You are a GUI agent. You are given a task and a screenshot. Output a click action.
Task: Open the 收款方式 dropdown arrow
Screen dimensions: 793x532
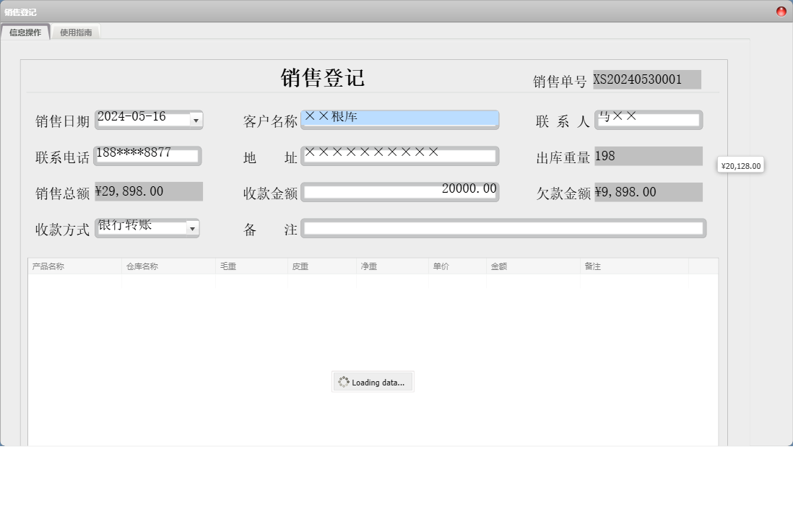192,229
